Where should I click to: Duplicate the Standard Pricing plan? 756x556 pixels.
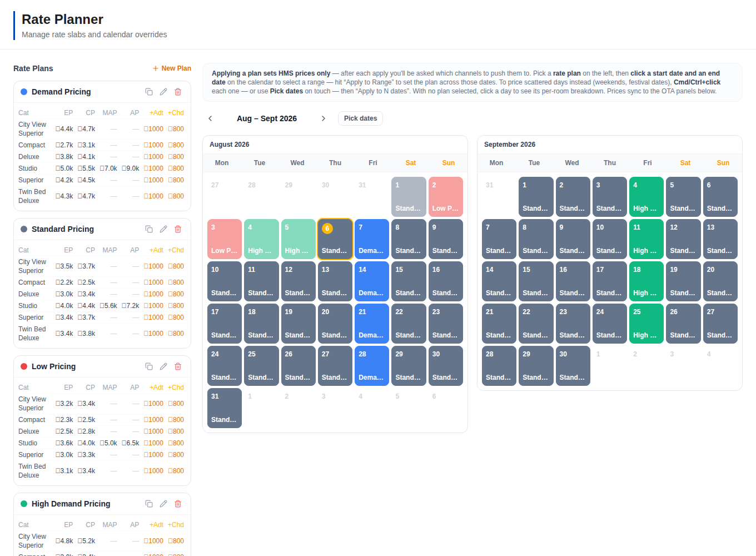point(149,229)
